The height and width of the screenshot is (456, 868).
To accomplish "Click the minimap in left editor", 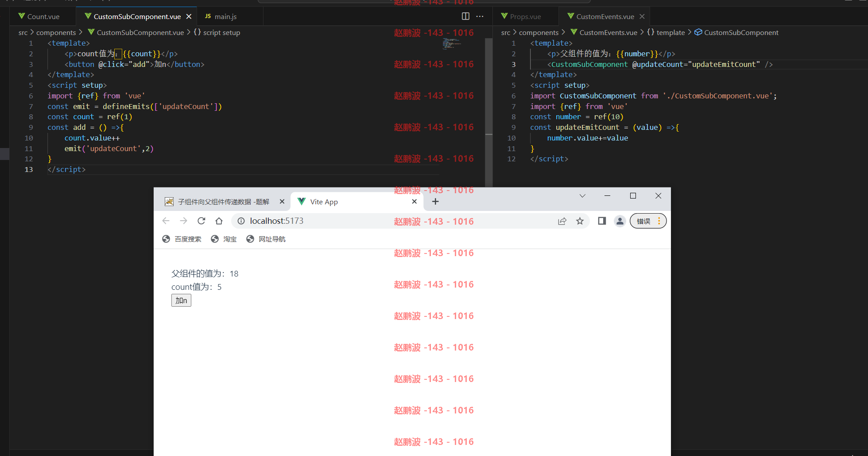I will click(452, 43).
